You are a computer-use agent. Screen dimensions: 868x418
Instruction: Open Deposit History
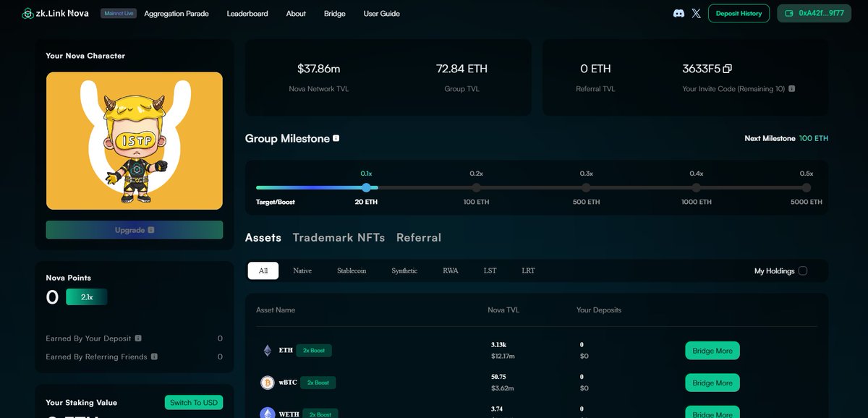(739, 14)
